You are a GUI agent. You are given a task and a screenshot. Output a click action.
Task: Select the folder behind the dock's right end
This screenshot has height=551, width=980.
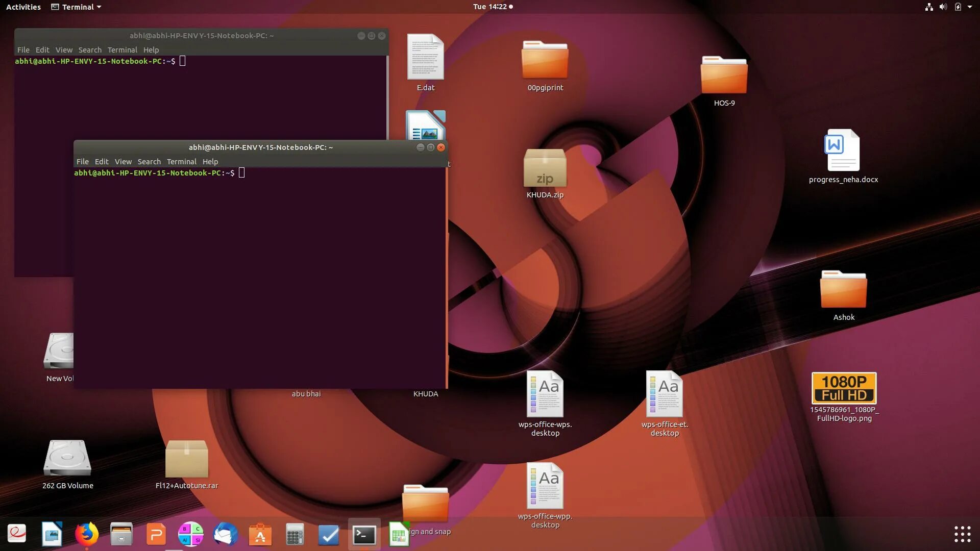425,504
